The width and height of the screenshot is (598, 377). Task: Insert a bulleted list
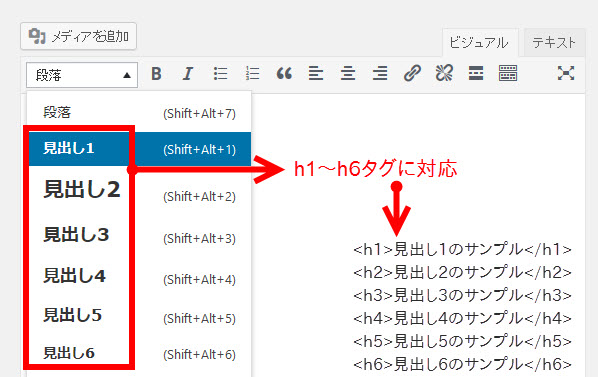220,73
